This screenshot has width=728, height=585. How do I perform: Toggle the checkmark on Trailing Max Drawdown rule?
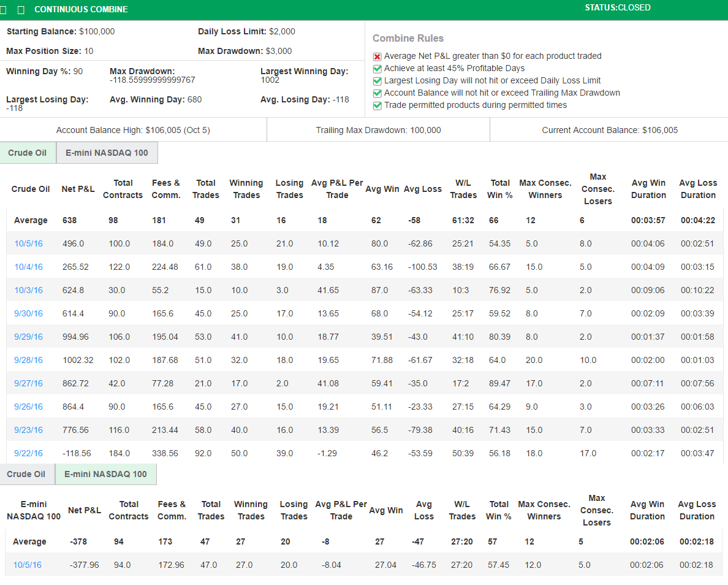pyautogui.click(x=377, y=93)
